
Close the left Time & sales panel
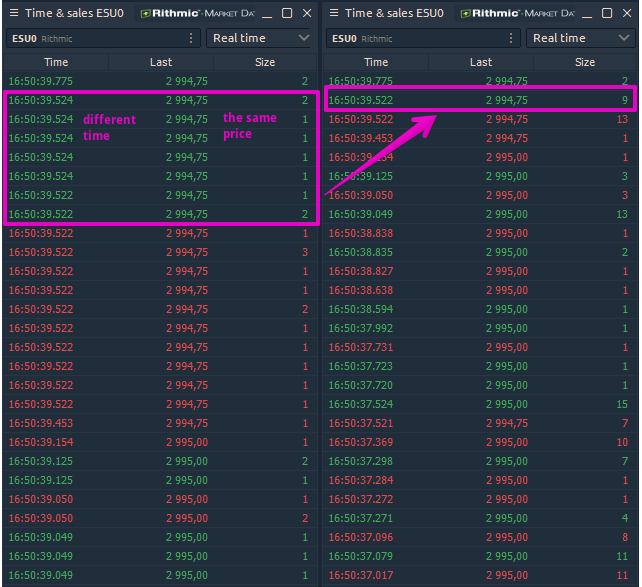307,13
